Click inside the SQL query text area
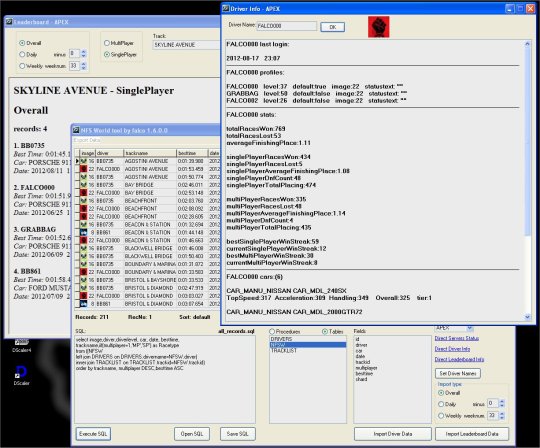The height and width of the screenshot is (448, 540). [x=165, y=379]
